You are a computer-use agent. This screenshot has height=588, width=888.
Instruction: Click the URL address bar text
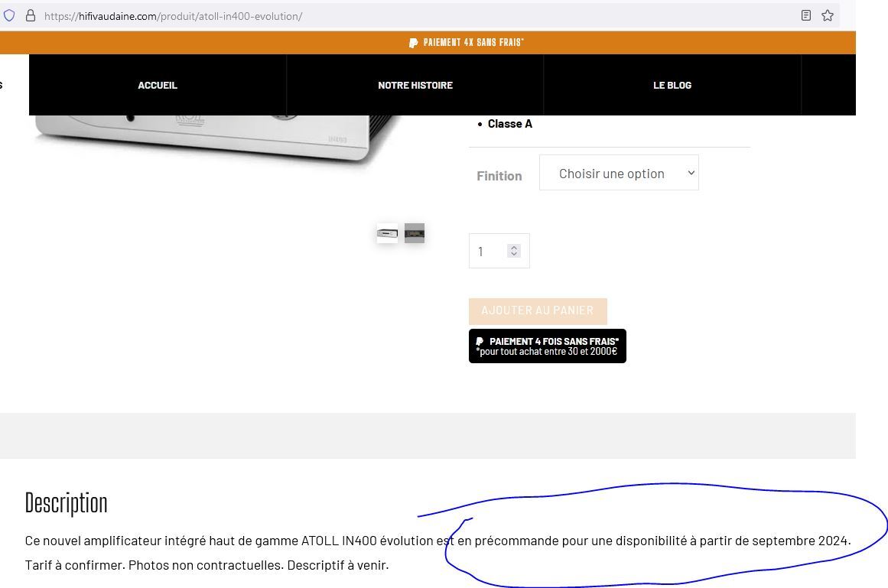coord(174,16)
